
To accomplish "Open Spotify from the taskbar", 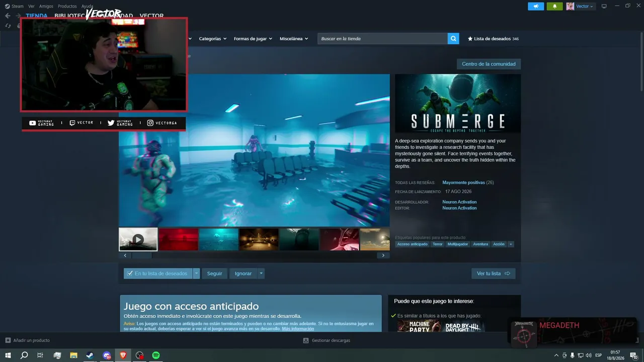I will click(x=156, y=355).
